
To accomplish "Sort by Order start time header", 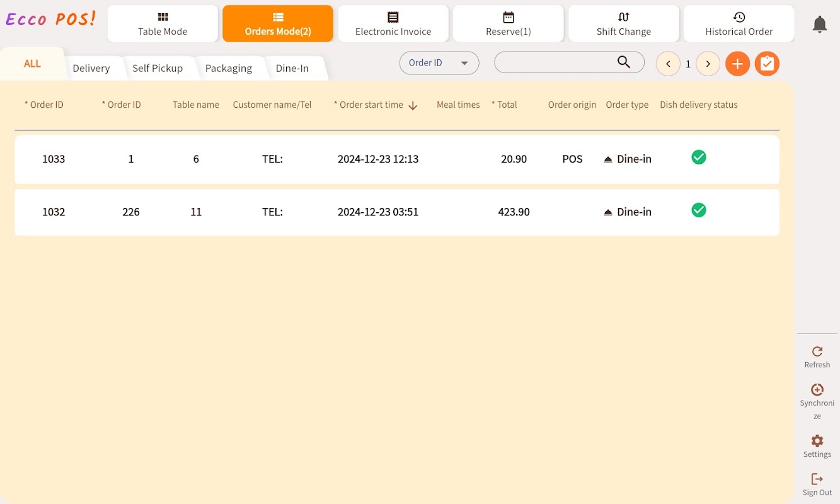I will click(x=369, y=105).
